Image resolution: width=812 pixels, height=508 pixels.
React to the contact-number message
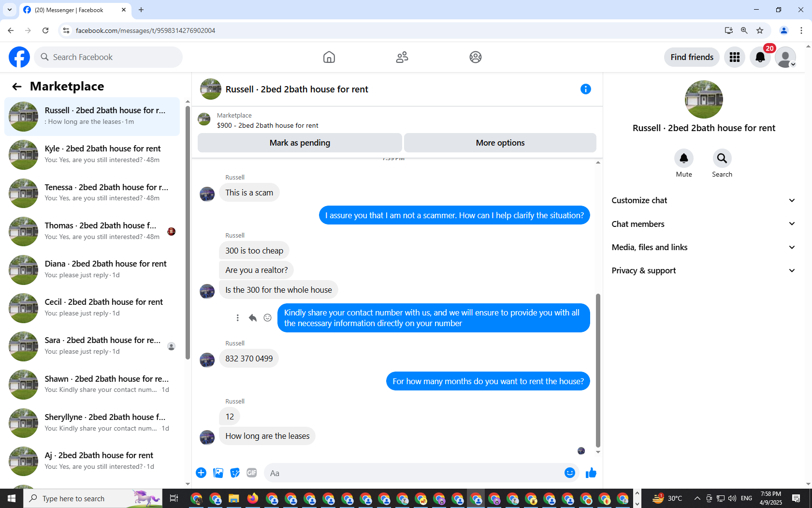pos(267,318)
